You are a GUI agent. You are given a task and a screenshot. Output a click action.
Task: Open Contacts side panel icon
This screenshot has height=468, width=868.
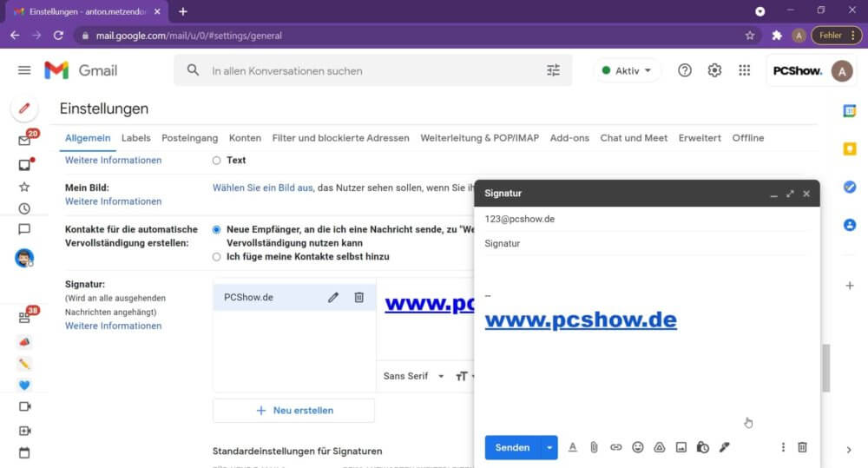[850, 225]
